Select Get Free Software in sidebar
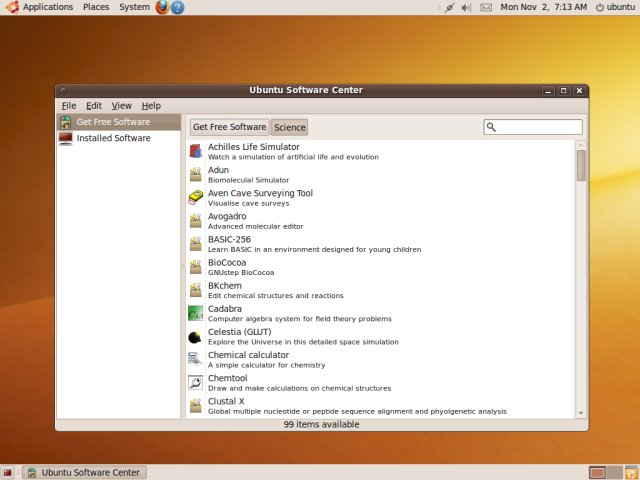This screenshot has height=480, width=640. pos(119,122)
